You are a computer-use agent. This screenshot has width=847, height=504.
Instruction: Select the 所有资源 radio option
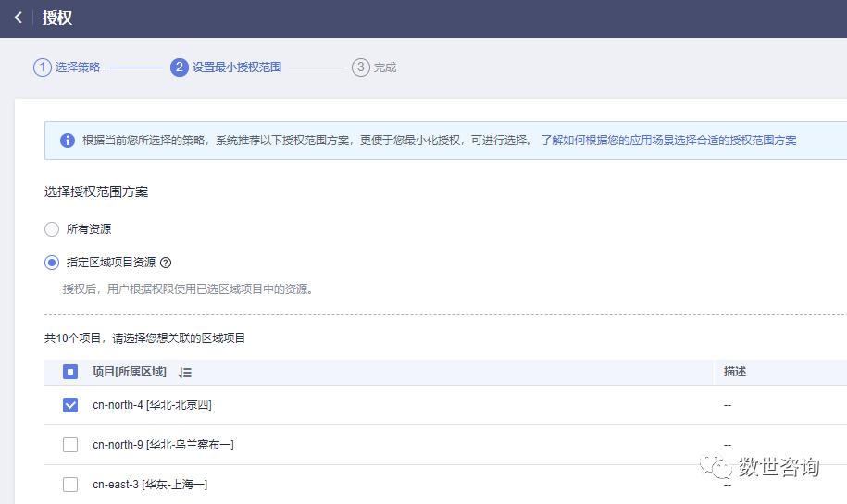click(x=52, y=229)
